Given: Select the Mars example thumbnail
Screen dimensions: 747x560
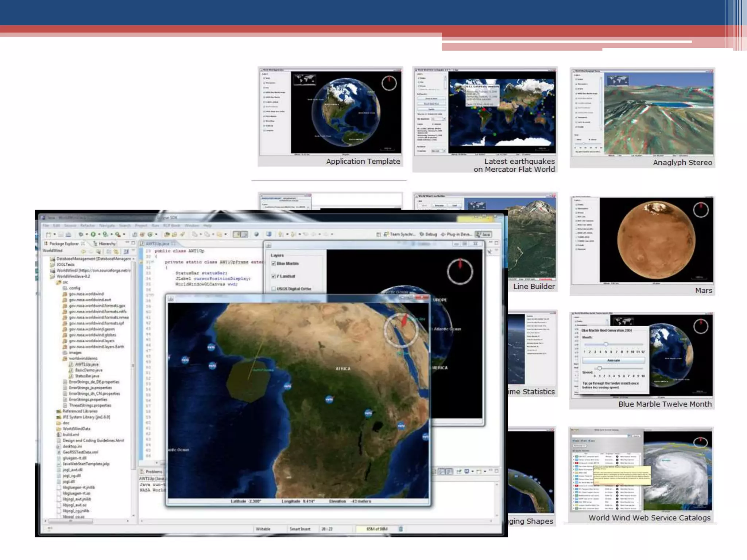Looking at the screenshot, I should [642, 245].
